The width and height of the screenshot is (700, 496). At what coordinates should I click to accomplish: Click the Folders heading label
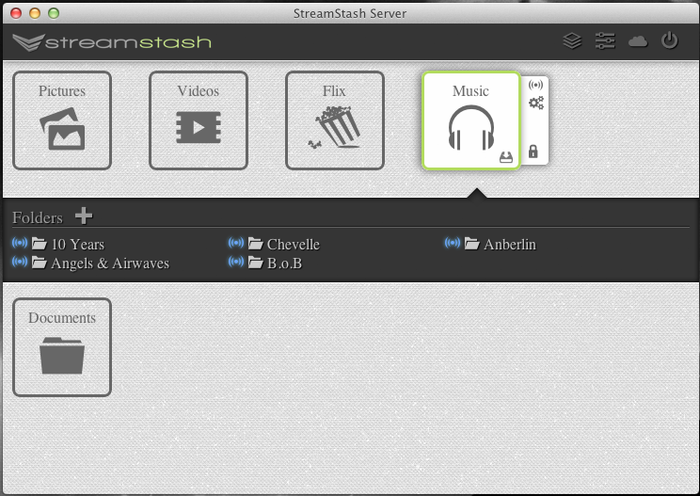click(38, 217)
